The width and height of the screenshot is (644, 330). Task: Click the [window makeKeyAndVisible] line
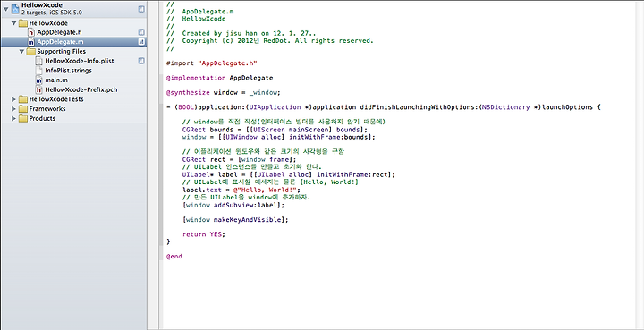(235, 220)
